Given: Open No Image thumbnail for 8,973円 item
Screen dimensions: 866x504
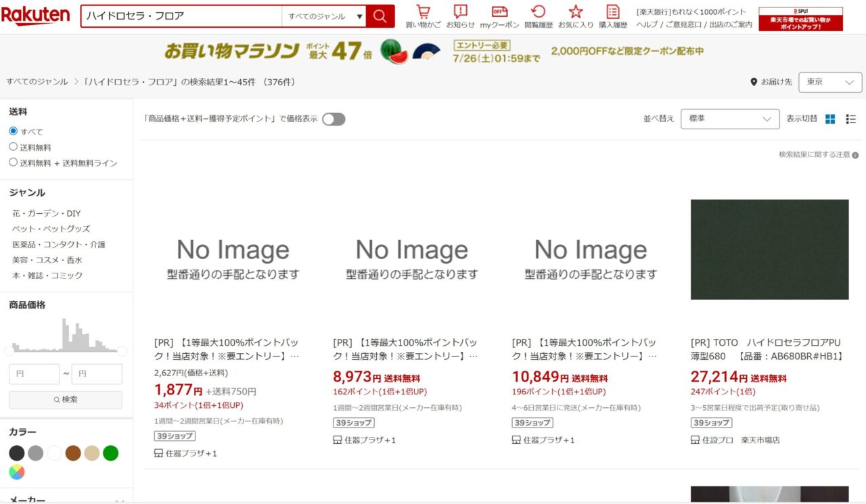Looking at the screenshot, I should pyautogui.click(x=412, y=250).
